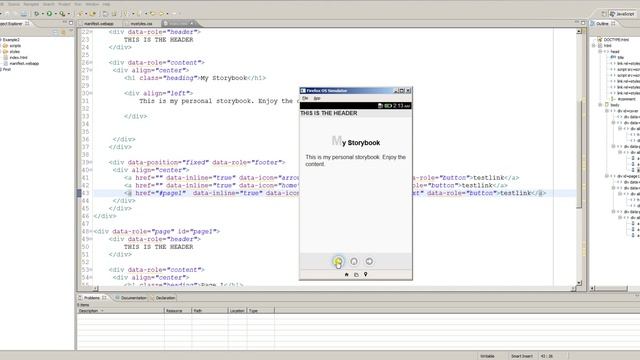Open dropdown arrow beside External Tools icon
The image size is (640, 360).
pyautogui.click(x=68, y=14)
